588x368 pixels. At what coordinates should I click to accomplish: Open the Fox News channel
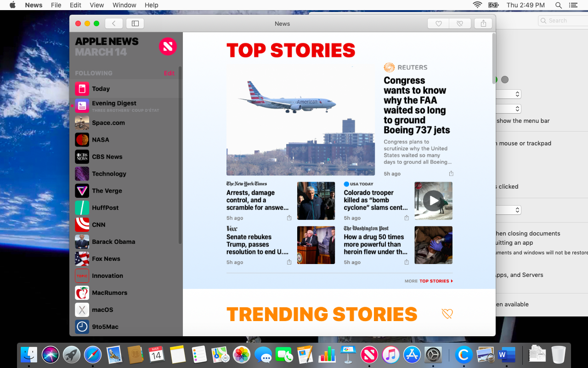click(x=126, y=259)
